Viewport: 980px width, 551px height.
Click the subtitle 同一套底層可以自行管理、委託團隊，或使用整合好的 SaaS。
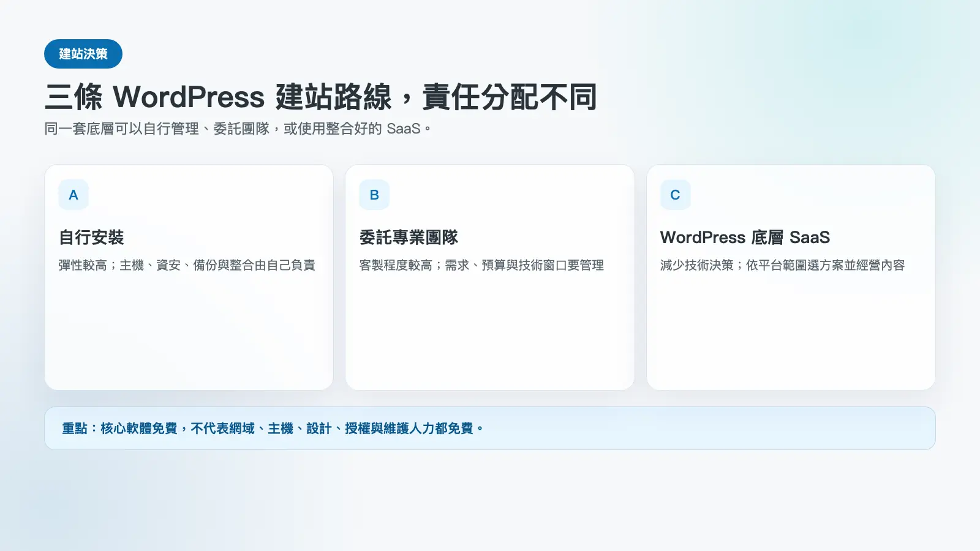click(238, 129)
